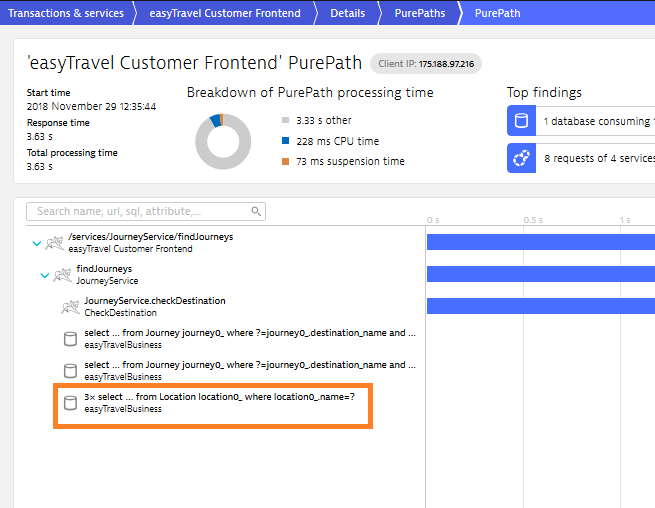Focus the search name, url, sql field
Image resolution: width=655 pixels, height=508 pixels.
coord(140,212)
